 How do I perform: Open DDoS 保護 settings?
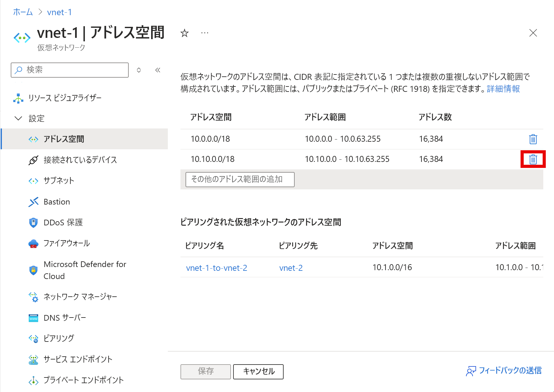point(63,222)
